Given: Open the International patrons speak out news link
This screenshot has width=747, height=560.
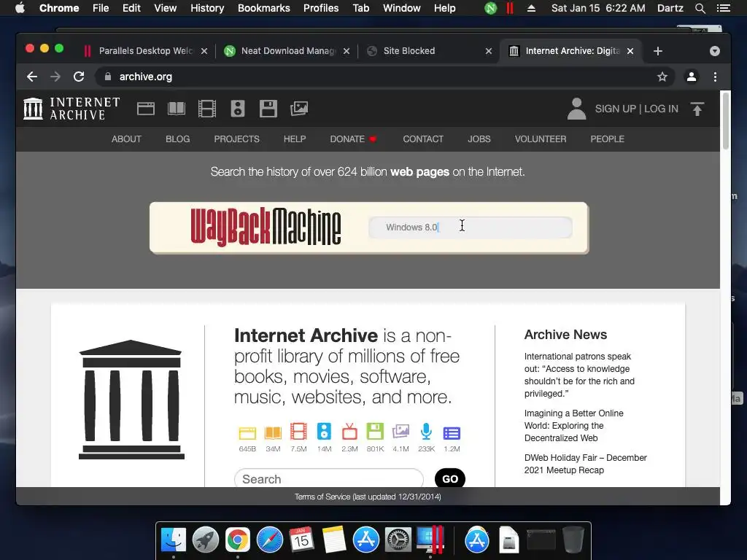Looking at the screenshot, I should click(579, 375).
